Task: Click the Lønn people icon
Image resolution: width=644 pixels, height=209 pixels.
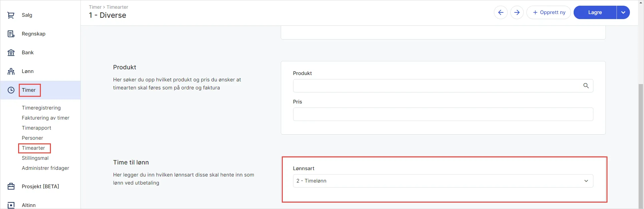Action: [x=11, y=71]
